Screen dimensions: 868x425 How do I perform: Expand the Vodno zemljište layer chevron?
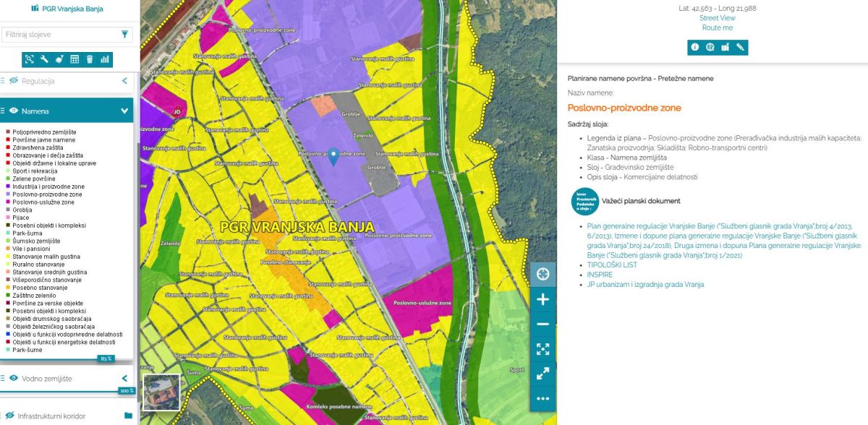[x=124, y=378]
